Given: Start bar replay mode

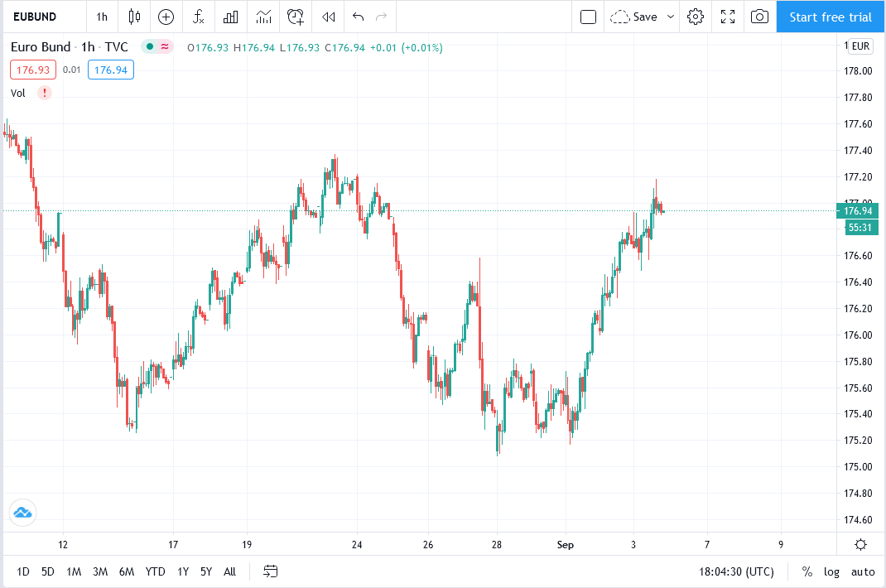Looking at the screenshot, I should click(x=328, y=17).
